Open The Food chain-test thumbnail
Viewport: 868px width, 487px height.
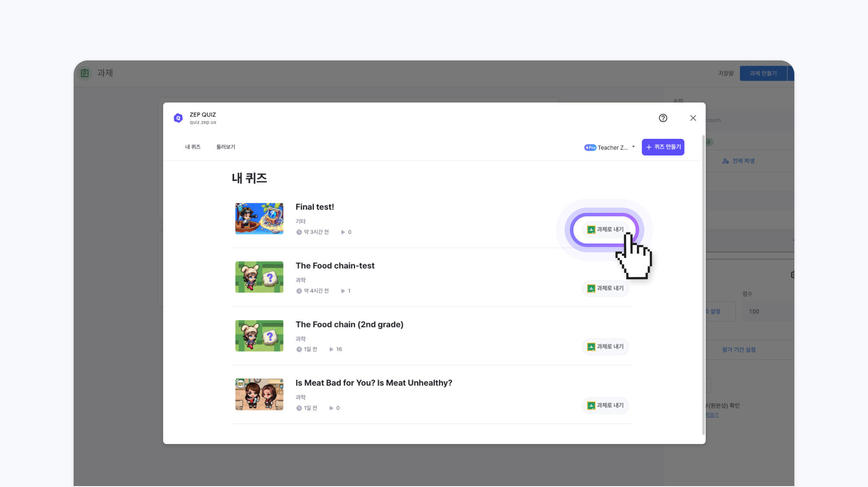pyautogui.click(x=259, y=277)
